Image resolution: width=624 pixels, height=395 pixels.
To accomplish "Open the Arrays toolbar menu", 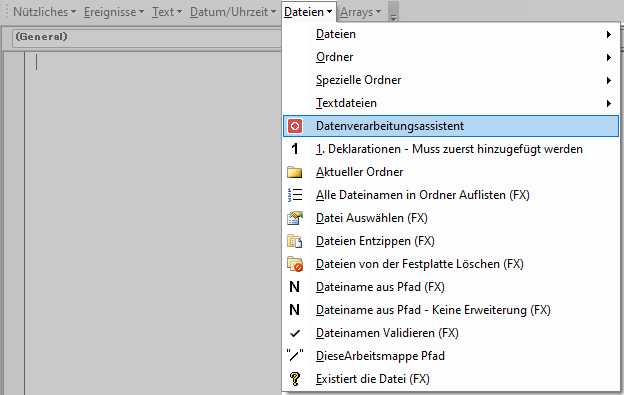I will click(x=361, y=12).
